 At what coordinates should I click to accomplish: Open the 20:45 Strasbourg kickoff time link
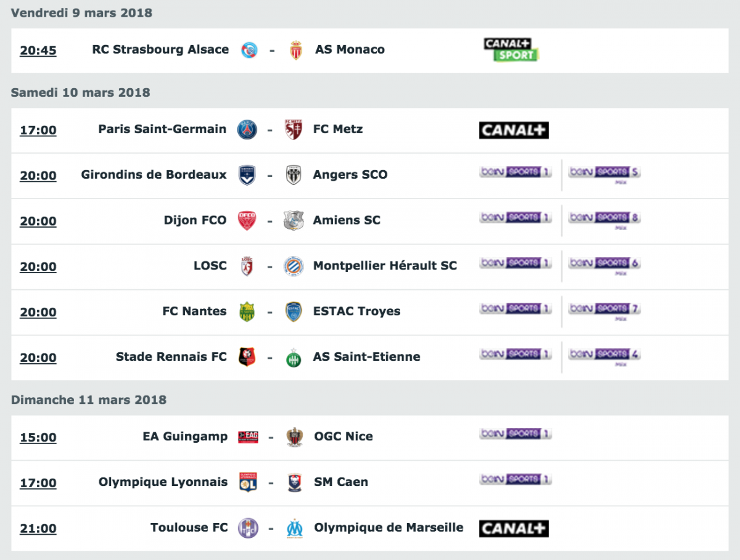coord(38,51)
